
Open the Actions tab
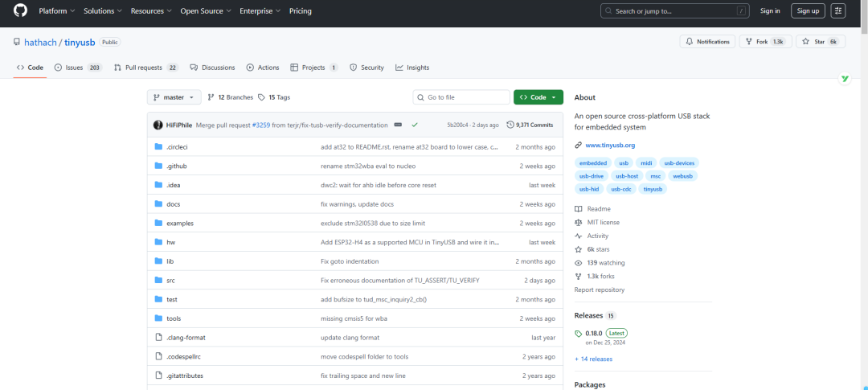(x=263, y=68)
